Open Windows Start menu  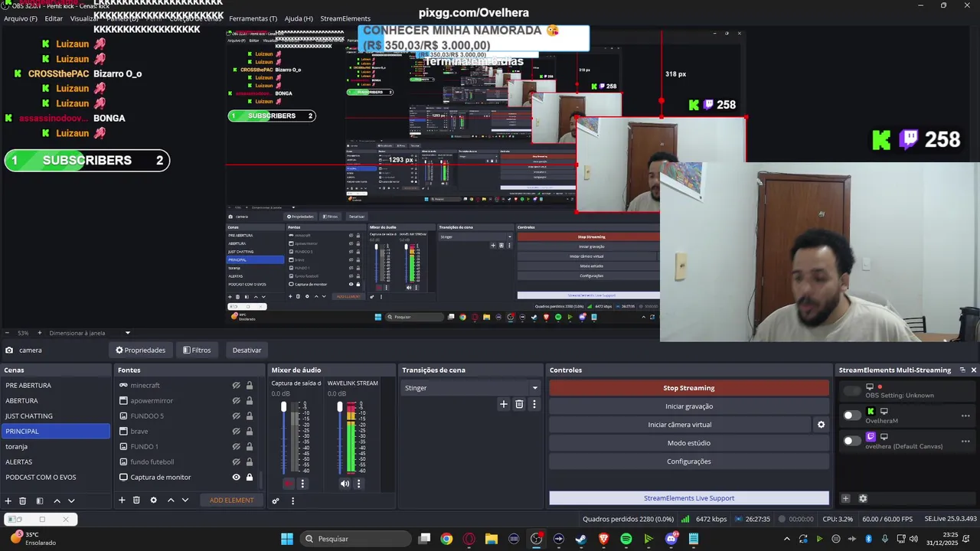(x=286, y=539)
